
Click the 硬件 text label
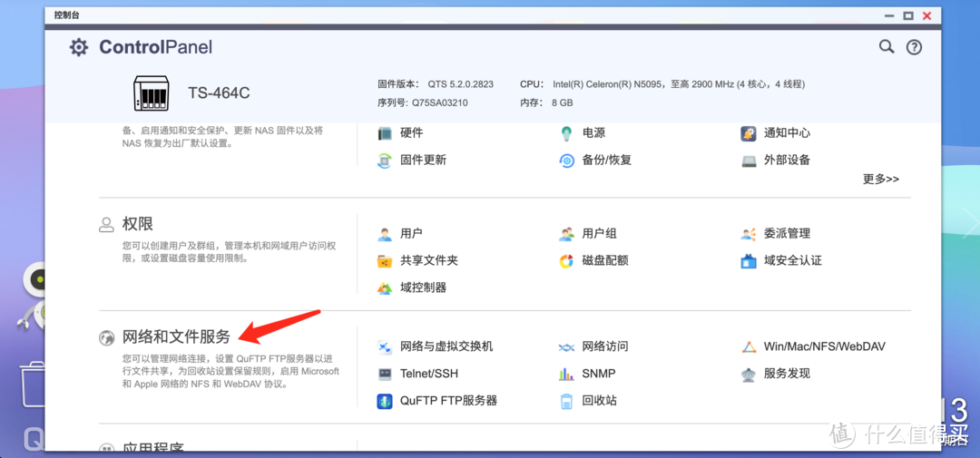coord(411,133)
